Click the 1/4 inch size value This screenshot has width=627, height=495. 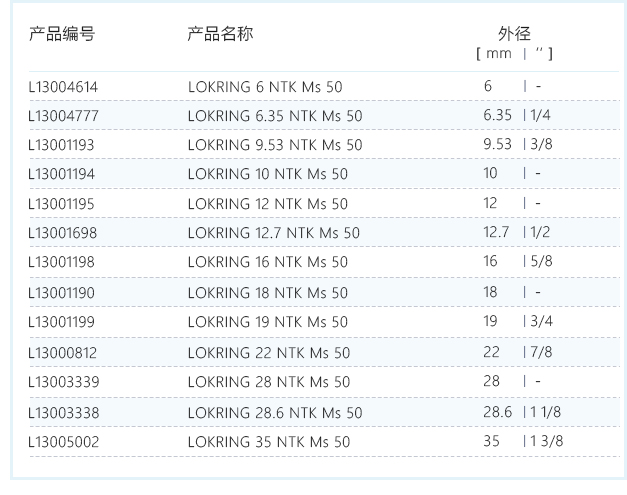pos(540,115)
